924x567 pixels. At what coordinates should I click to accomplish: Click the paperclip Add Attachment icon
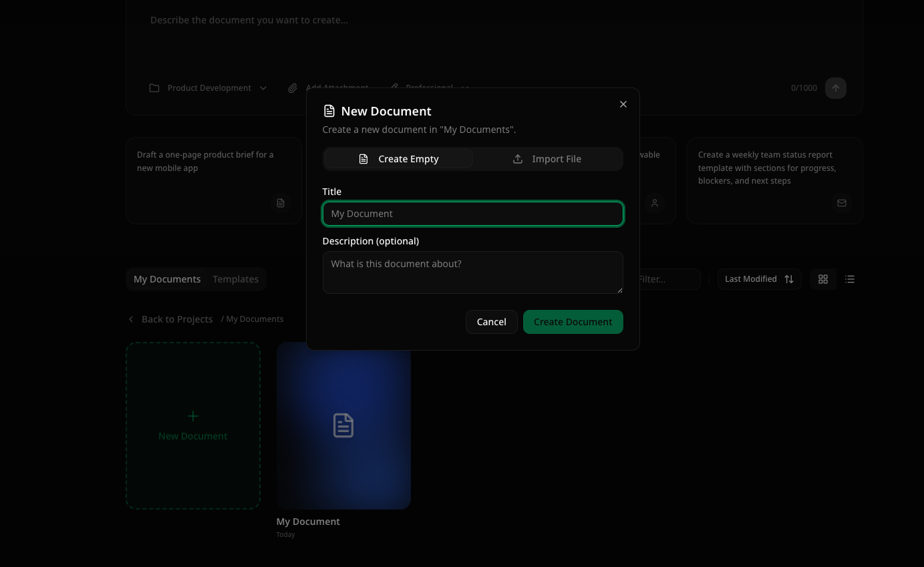[293, 87]
